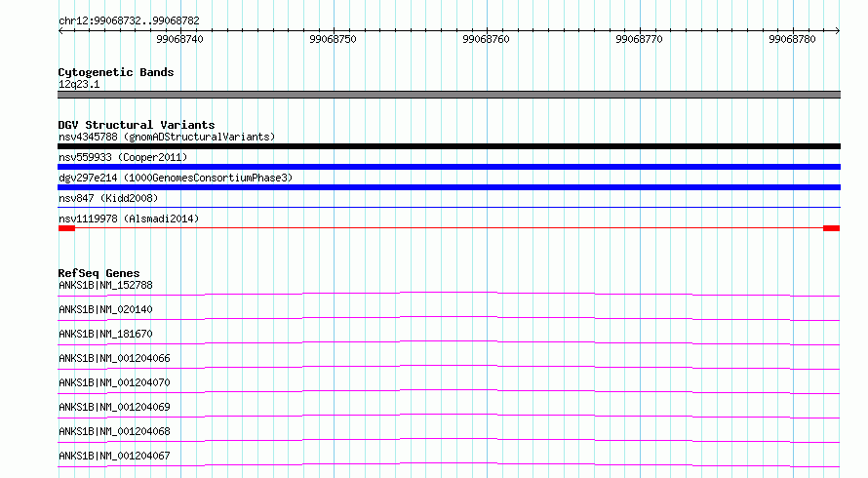Viewport: 868px width, 478px height.
Task: Click the chr12:99068732..99068782 region label
Action: click(x=129, y=20)
